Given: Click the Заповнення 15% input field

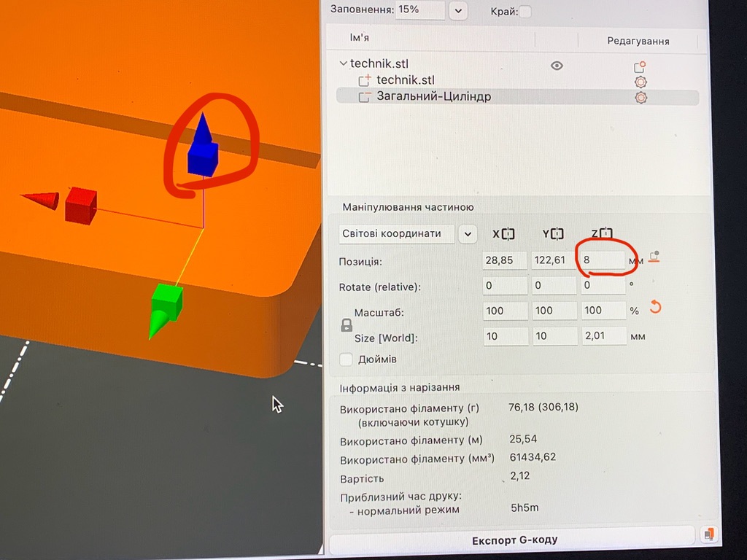Looking at the screenshot, I should click(419, 10).
